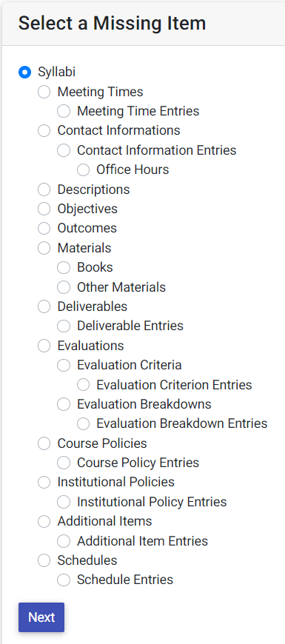
Task: Select the Outcomes radio button
Action: tap(44, 228)
